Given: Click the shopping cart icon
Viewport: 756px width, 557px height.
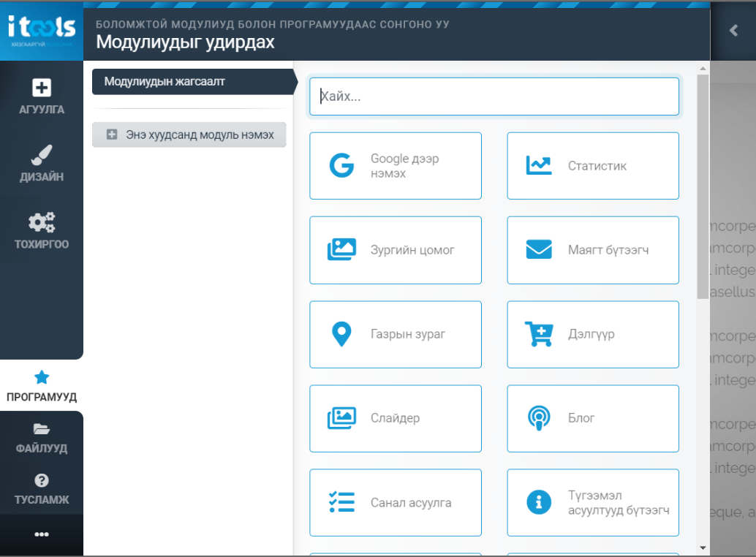Looking at the screenshot, I should 539,334.
